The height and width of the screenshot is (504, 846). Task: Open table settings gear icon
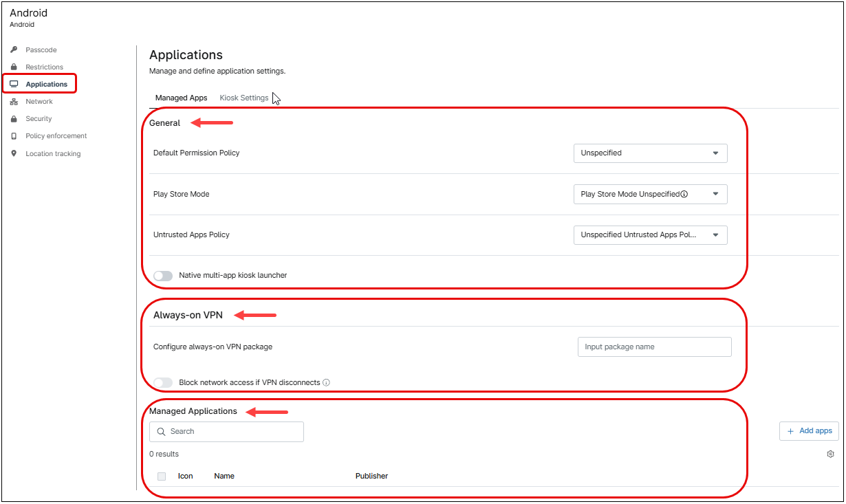tap(830, 454)
